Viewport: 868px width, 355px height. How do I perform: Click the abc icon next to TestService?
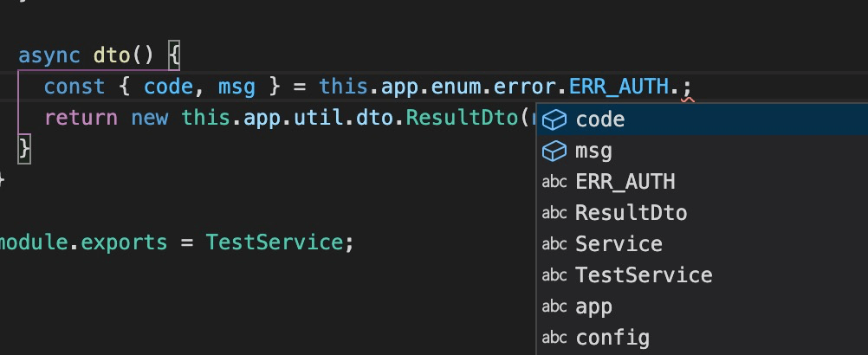click(x=554, y=274)
